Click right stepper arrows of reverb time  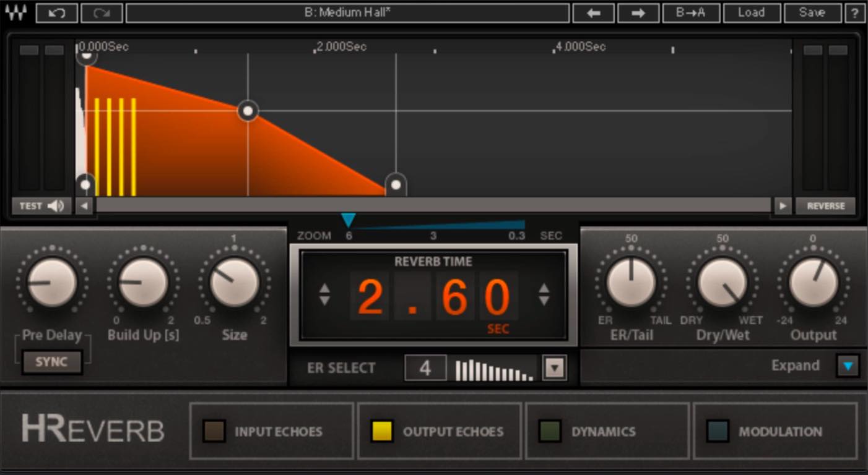pyautogui.click(x=544, y=294)
